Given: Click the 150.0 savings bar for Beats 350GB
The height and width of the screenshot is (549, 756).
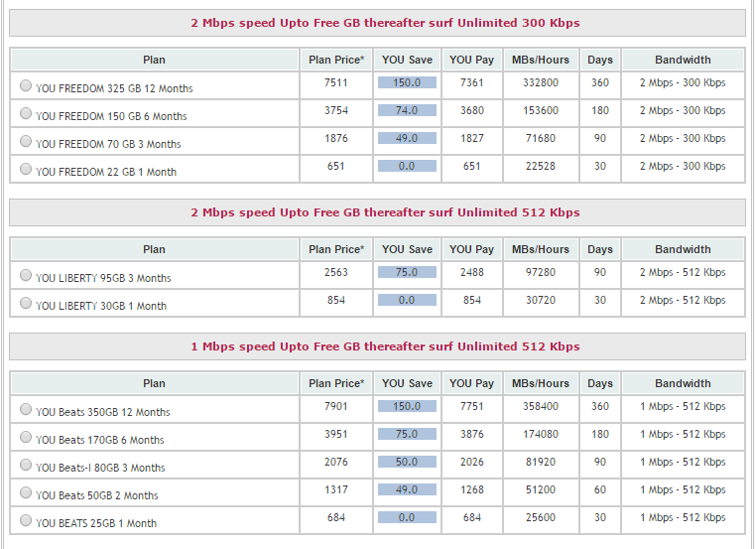Looking at the screenshot, I should [407, 406].
